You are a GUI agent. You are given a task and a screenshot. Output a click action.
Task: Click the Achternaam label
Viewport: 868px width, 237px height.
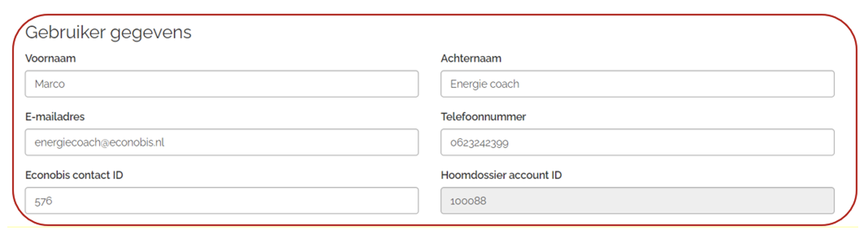pos(471,58)
